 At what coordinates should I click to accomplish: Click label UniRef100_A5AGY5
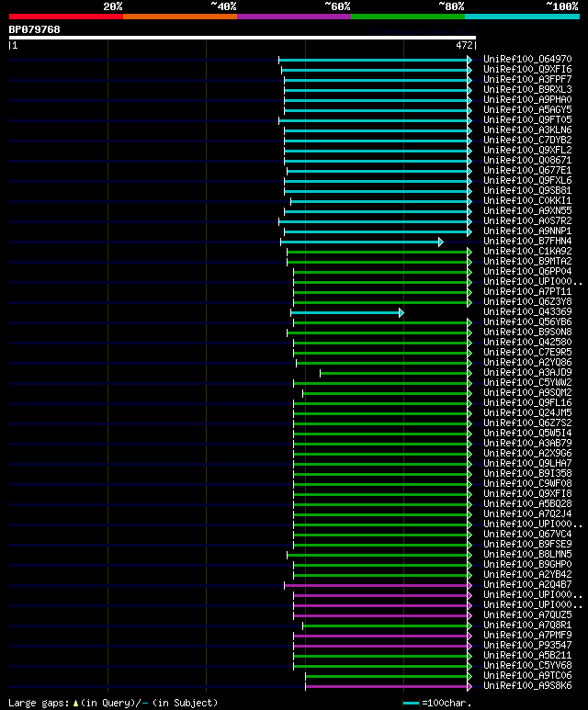pos(527,110)
